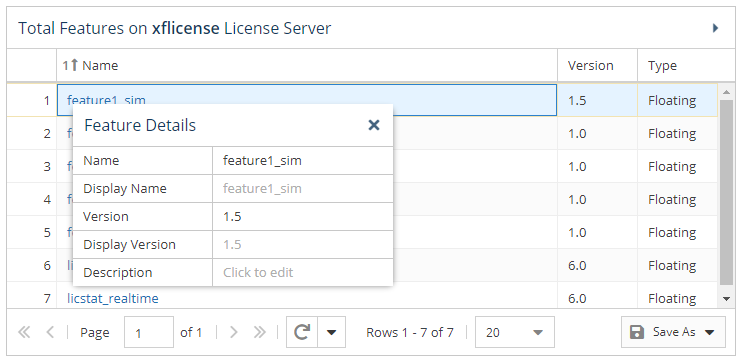Viewport: 742px width, 363px height.
Task: Refresh the features grid
Action: (302, 332)
